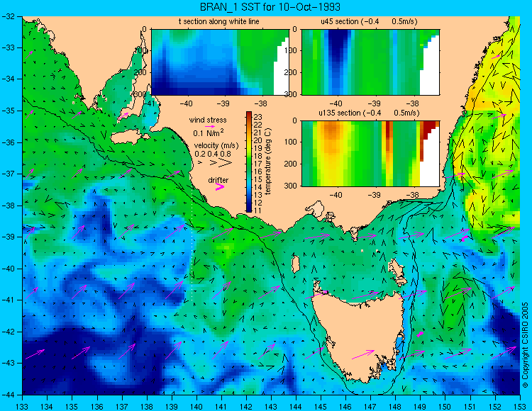Click the '0.2 0.4 0.8' velocity scale text
The height and width of the screenshot is (411, 532).
click(213, 154)
